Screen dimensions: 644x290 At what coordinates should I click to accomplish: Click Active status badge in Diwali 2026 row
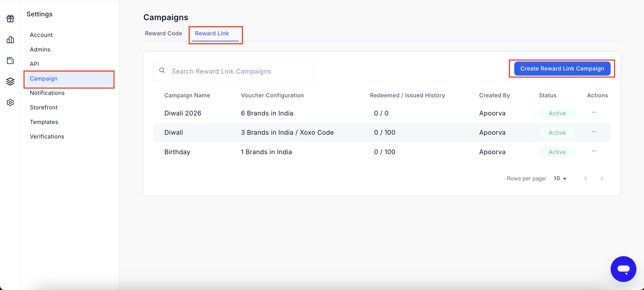pyautogui.click(x=557, y=113)
